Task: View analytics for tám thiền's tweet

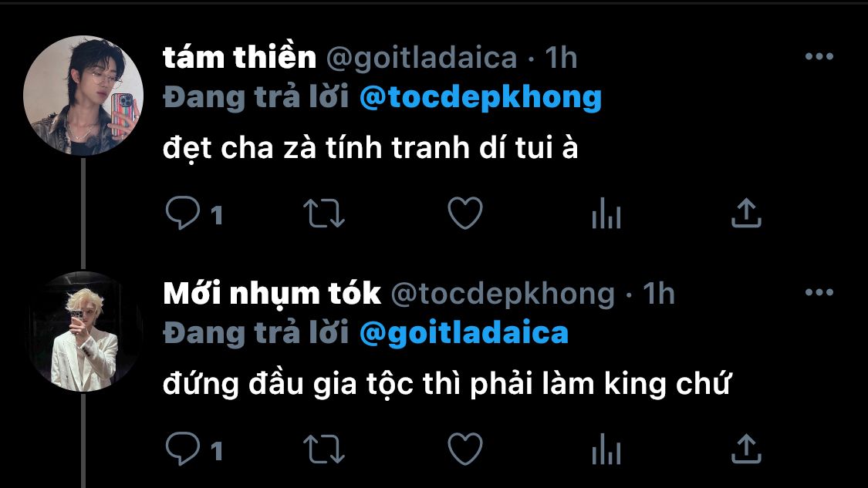Action: point(606,214)
